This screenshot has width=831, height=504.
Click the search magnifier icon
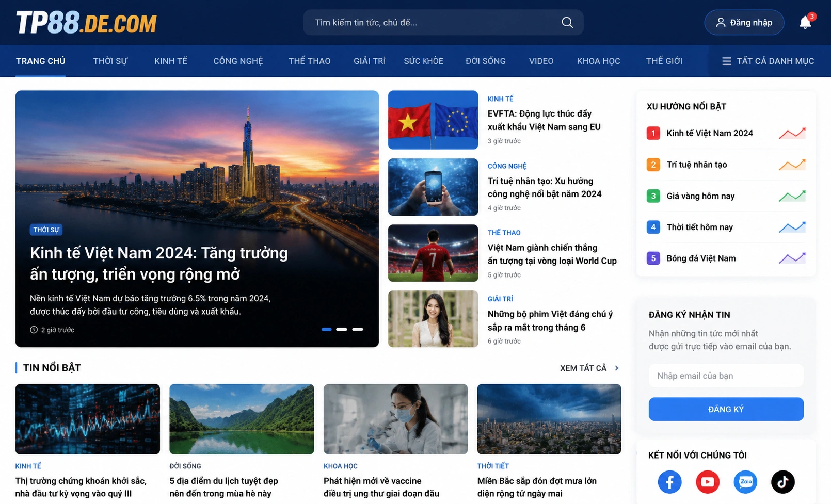pyautogui.click(x=567, y=22)
